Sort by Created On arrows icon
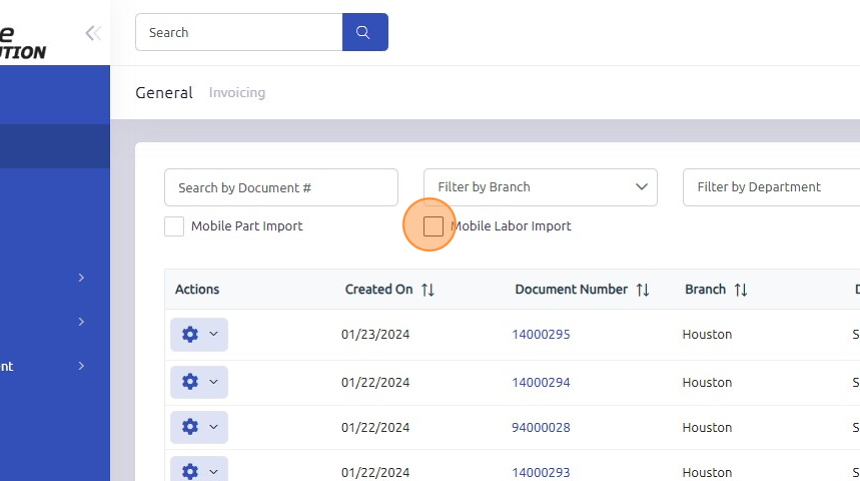Image resolution: width=860 pixels, height=481 pixels. pyautogui.click(x=428, y=290)
